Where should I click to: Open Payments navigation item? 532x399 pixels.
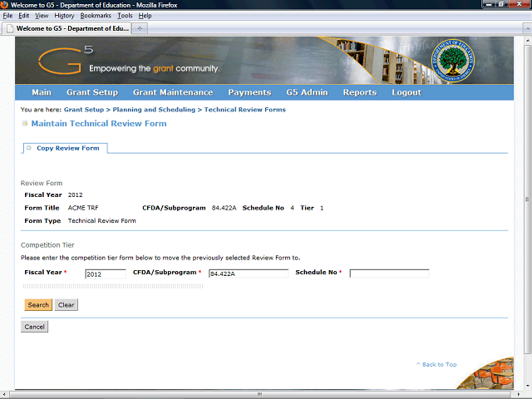point(249,92)
